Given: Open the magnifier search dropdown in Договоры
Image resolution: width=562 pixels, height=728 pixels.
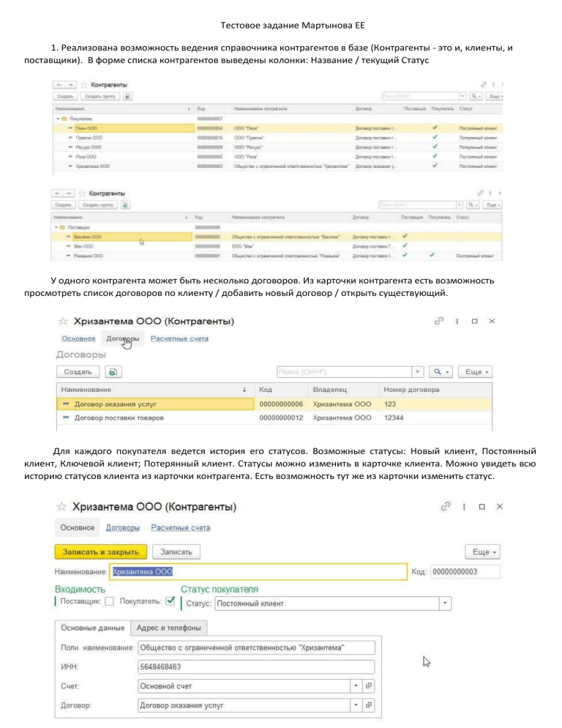Looking at the screenshot, I should click(x=442, y=372).
